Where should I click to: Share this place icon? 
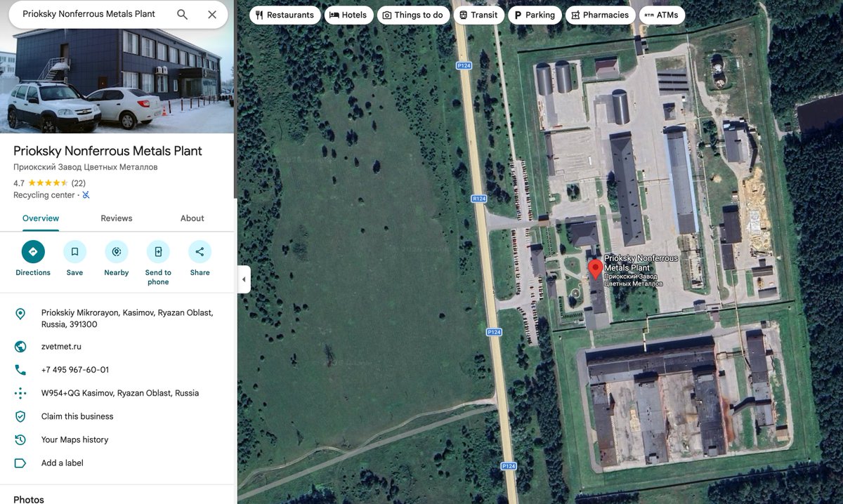(x=200, y=251)
